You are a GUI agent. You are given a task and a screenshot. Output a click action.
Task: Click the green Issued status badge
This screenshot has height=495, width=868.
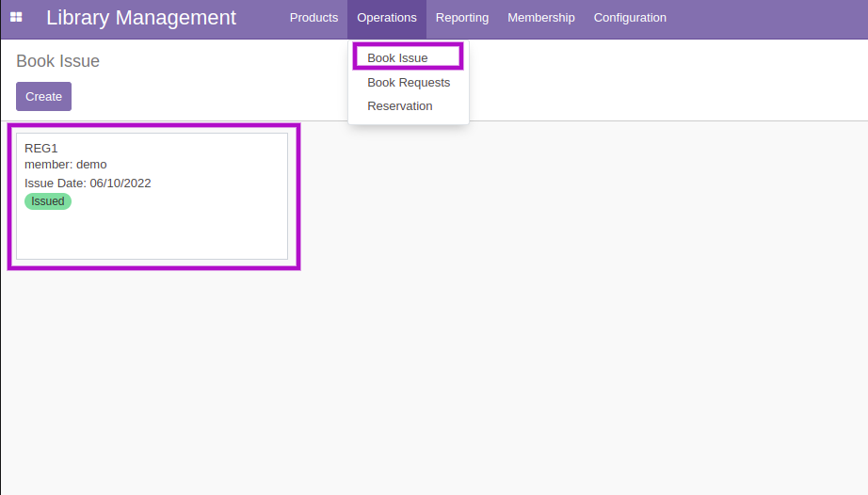point(48,201)
